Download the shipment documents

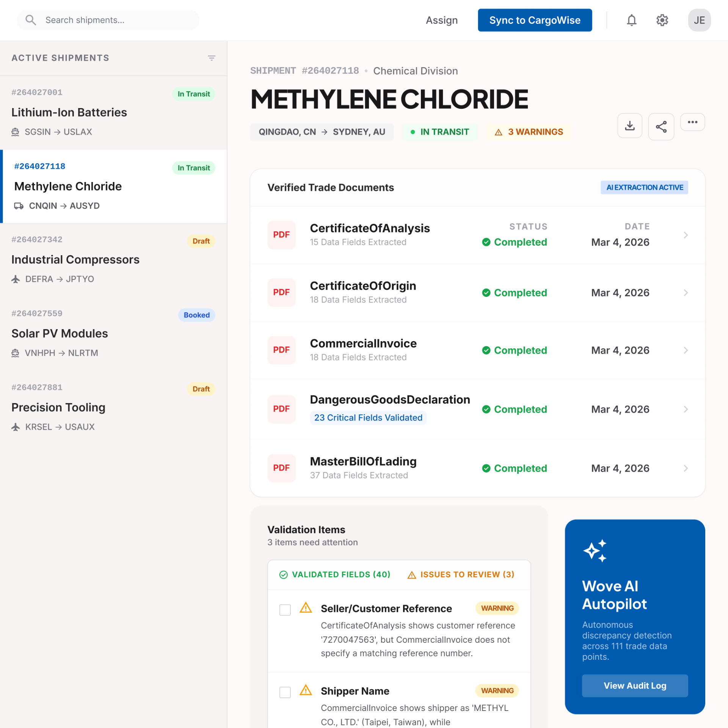point(629,126)
